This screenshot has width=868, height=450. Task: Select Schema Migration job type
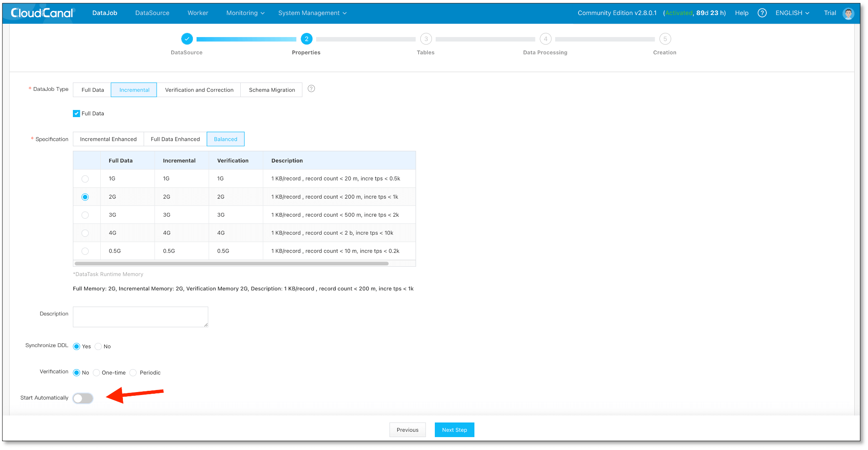tap(272, 90)
